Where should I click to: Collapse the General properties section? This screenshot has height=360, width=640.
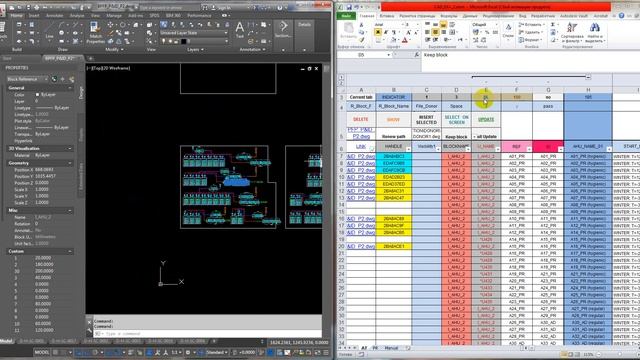click(x=70, y=88)
